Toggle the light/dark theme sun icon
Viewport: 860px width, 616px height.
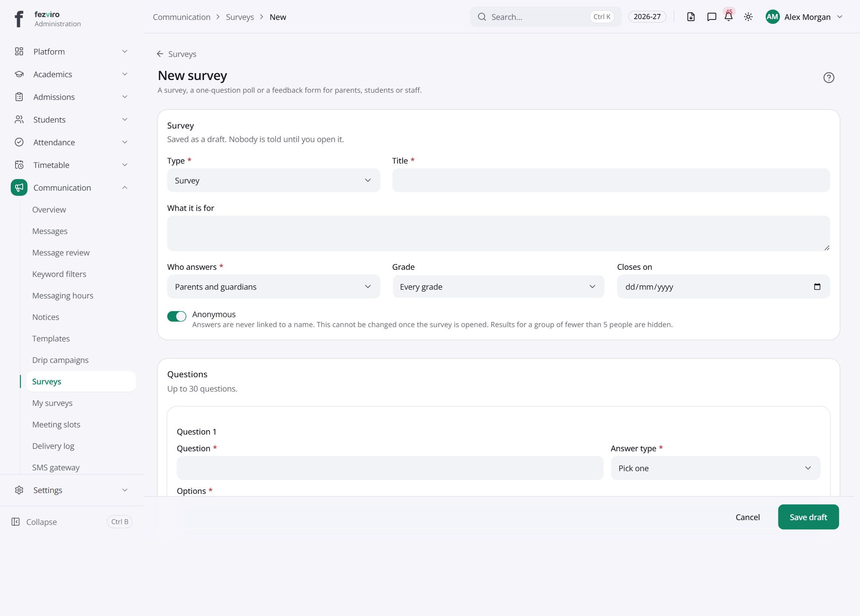coord(748,17)
